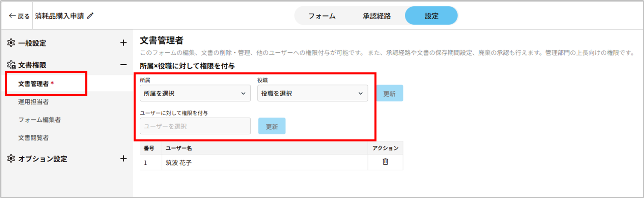Screen dimensions: 644x198
Task: Click the ユーザーを選択 input field
Action: pos(195,126)
